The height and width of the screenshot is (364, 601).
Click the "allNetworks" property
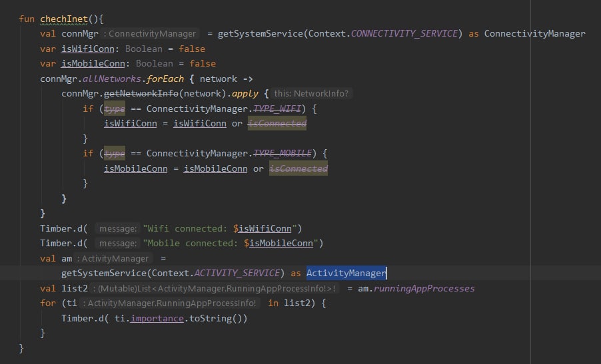(112, 79)
